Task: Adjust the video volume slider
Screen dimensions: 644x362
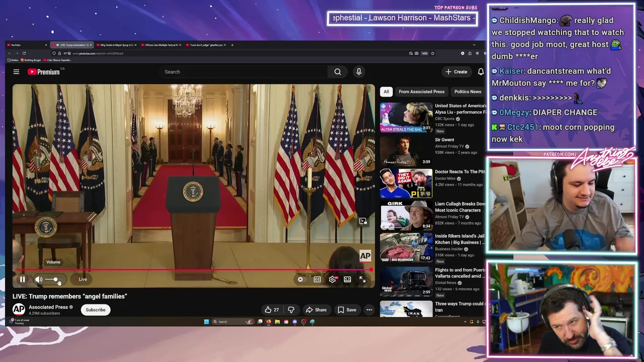Action: pyautogui.click(x=53, y=280)
